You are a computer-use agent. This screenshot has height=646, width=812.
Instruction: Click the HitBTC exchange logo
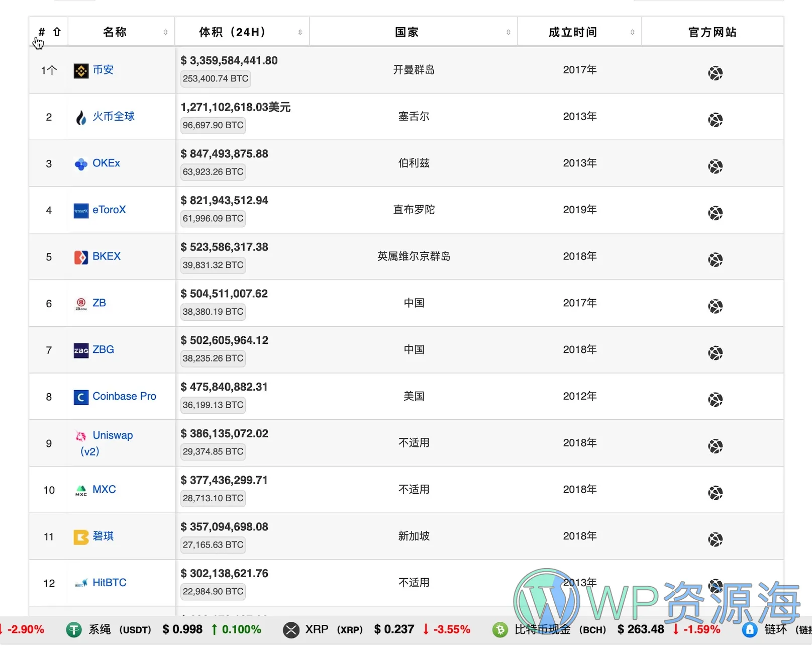tap(81, 583)
